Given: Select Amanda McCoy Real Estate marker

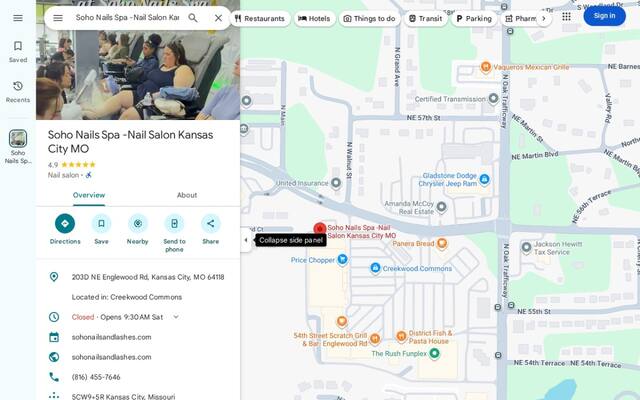Looking at the screenshot, I should click(x=441, y=207).
